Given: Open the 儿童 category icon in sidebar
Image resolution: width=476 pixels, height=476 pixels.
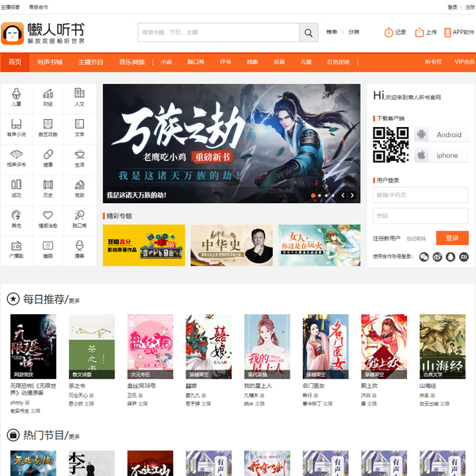Looking at the screenshot, I should [17, 97].
